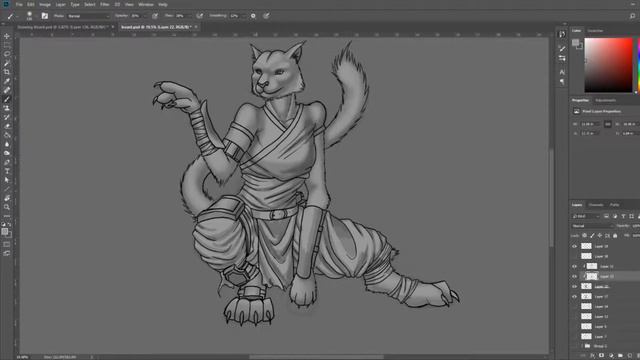Open the Character panel icon marked A
Image resolution: width=640 pixels, height=360 pixels.
pyautogui.click(x=562, y=72)
